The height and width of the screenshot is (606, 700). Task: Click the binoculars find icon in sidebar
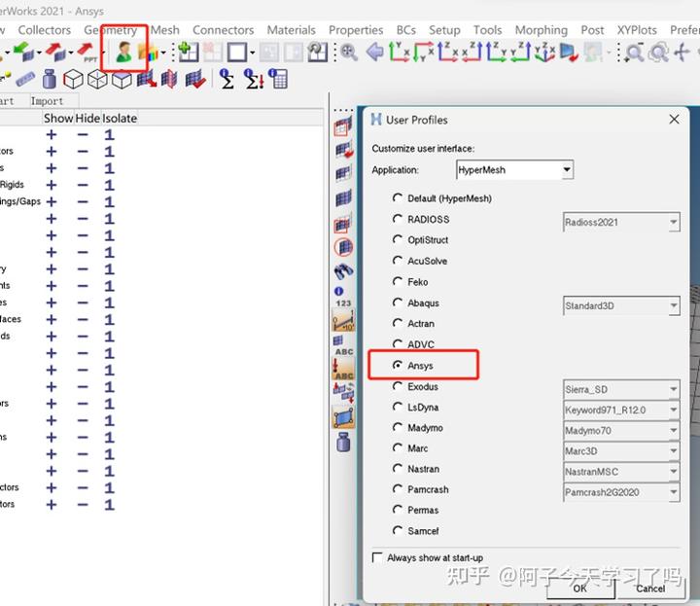click(x=343, y=270)
